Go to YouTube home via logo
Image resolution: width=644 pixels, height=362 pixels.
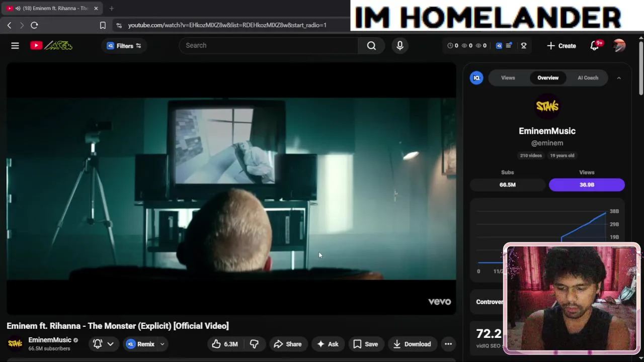click(x=51, y=46)
